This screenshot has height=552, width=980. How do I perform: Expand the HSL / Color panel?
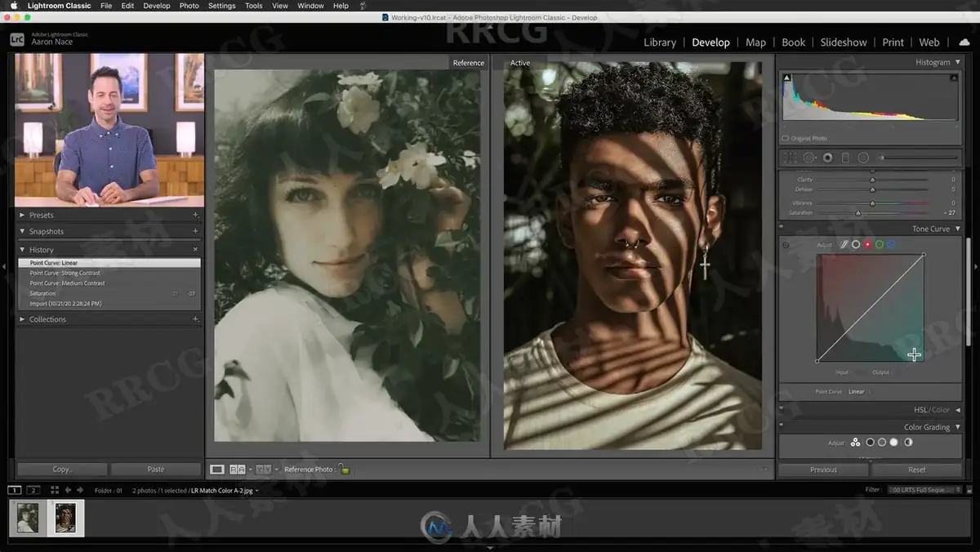tap(958, 410)
